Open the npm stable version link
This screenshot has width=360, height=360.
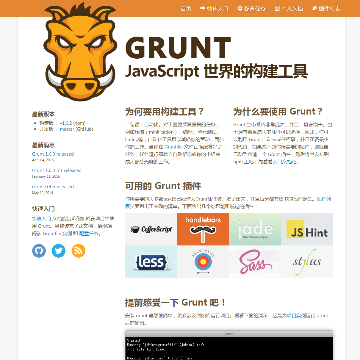(x=67, y=123)
